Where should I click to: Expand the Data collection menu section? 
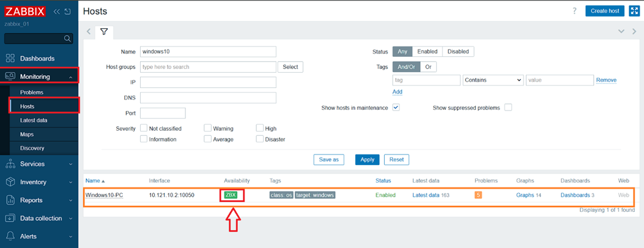[71, 219]
